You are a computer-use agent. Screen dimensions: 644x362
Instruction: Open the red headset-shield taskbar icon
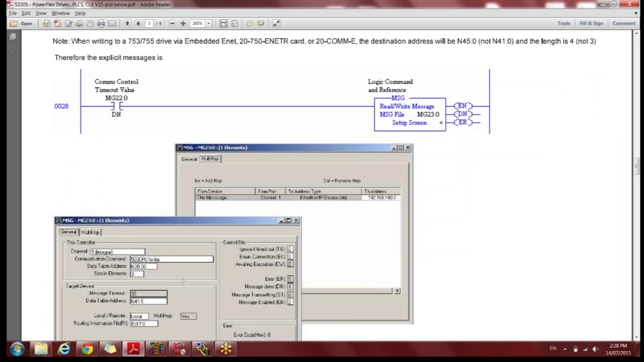click(x=180, y=349)
